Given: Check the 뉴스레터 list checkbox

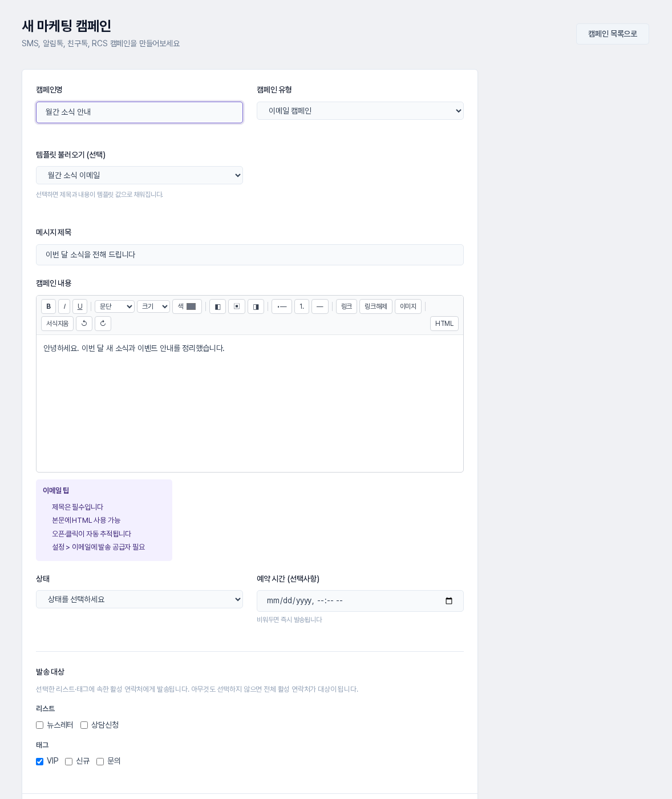Looking at the screenshot, I should 40,725.
